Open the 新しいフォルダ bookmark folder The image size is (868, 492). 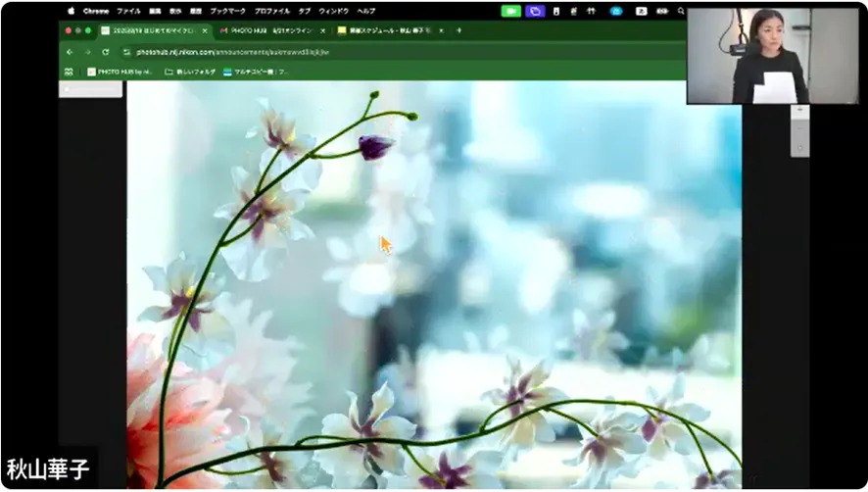[190, 72]
